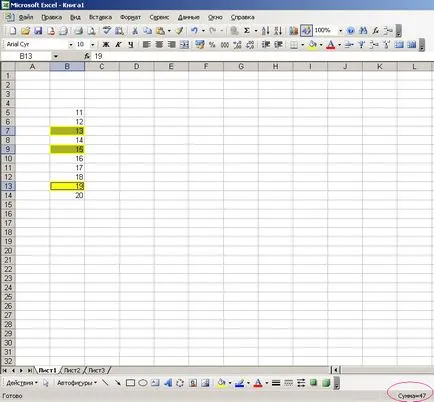
Task: Switch to sheet tab Лист2
Action: (x=72, y=370)
